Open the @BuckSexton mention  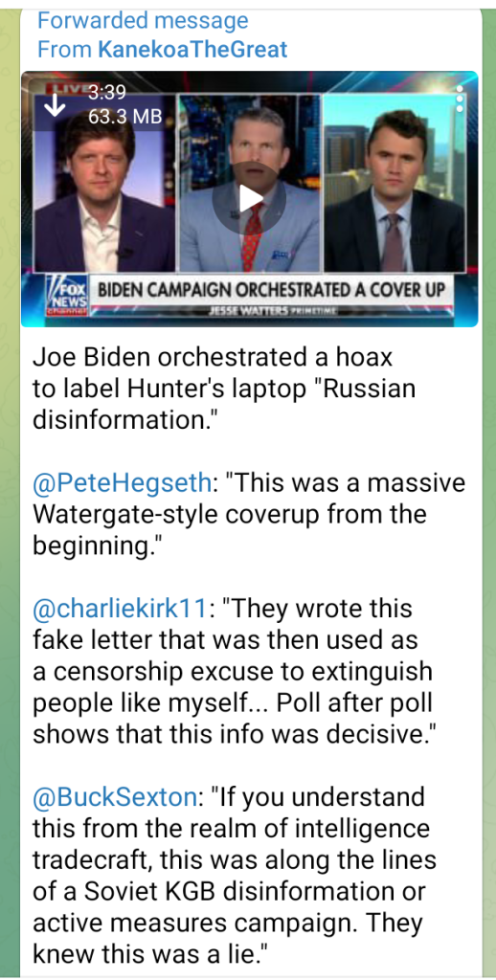point(115,796)
